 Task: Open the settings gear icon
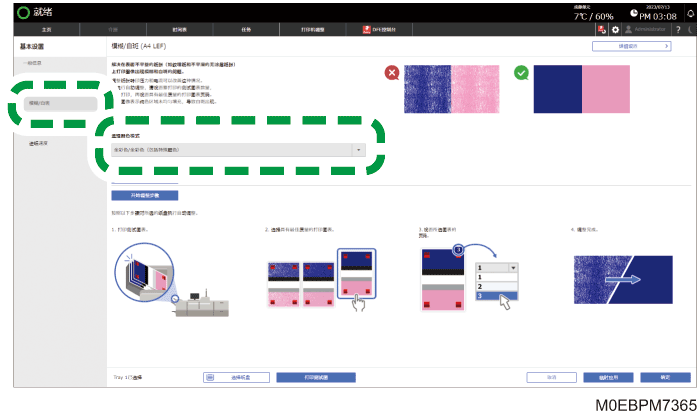tap(615, 29)
